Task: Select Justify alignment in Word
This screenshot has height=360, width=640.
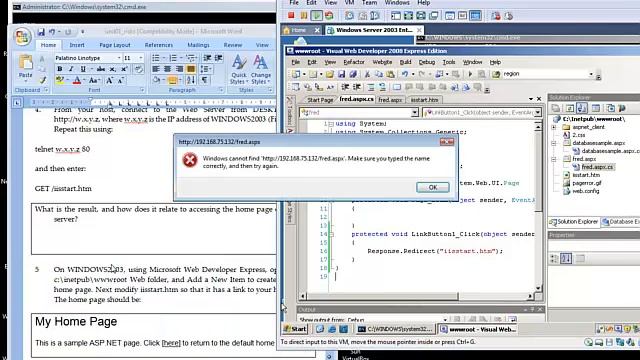Action: (x=191, y=69)
